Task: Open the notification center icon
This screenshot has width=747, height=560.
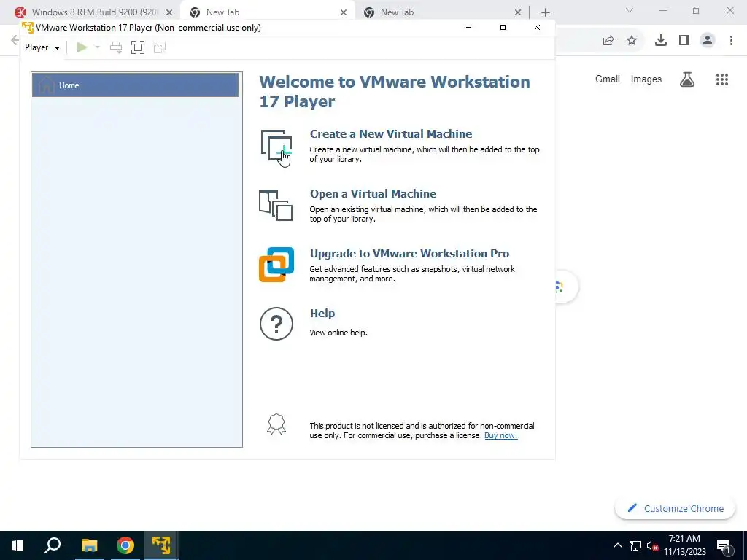Action: (723, 545)
